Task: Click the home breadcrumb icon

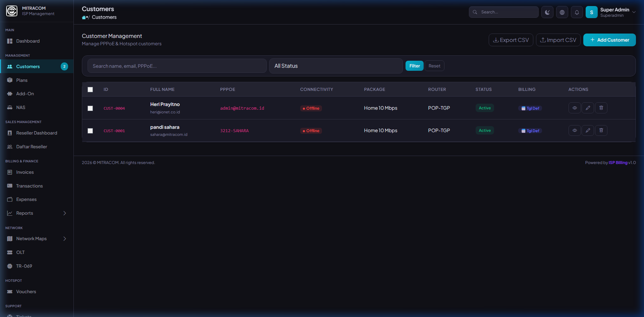Action: pos(84,17)
